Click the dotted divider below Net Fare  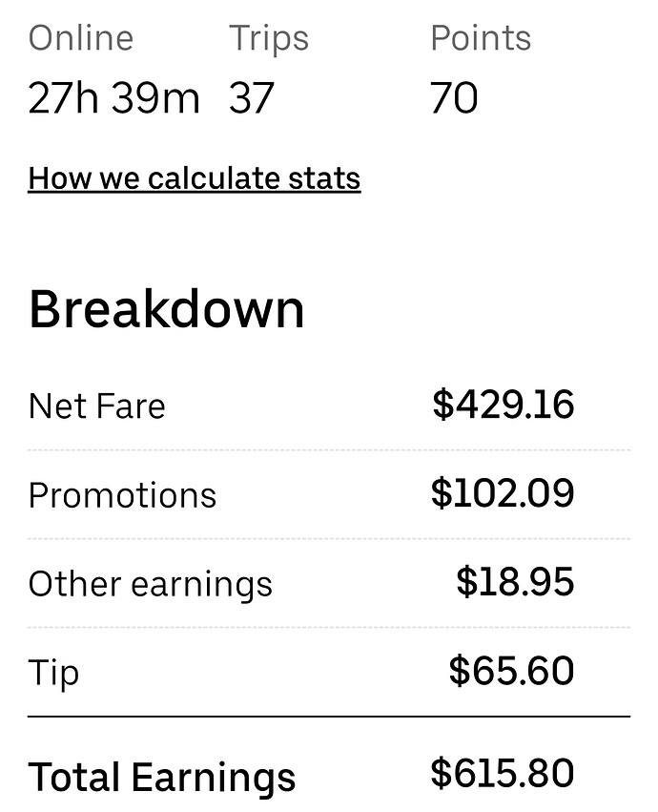point(329,449)
